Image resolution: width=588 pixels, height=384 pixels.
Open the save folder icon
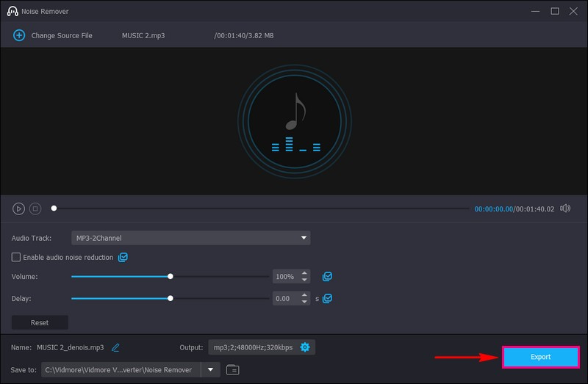(232, 370)
